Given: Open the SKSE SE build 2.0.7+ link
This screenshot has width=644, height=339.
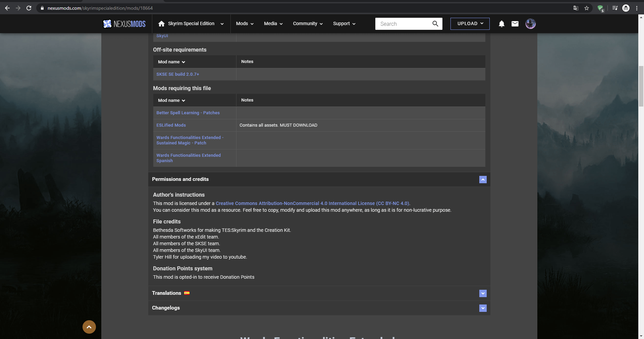Looking at the screenshot, I should (178, 74).
